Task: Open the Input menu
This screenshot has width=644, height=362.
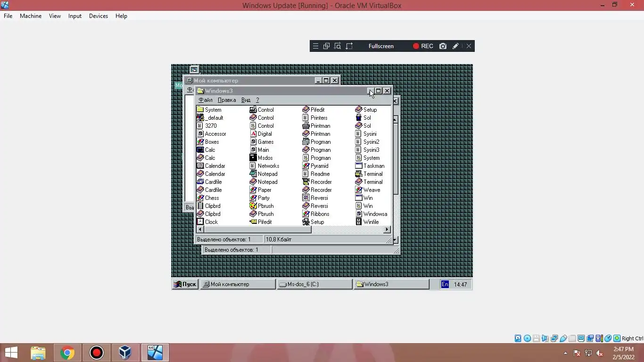Action: (74, 16)
